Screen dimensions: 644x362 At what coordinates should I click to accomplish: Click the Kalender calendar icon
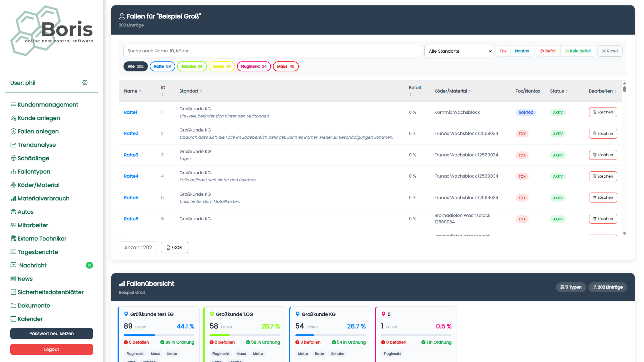[x=13, y=319]
